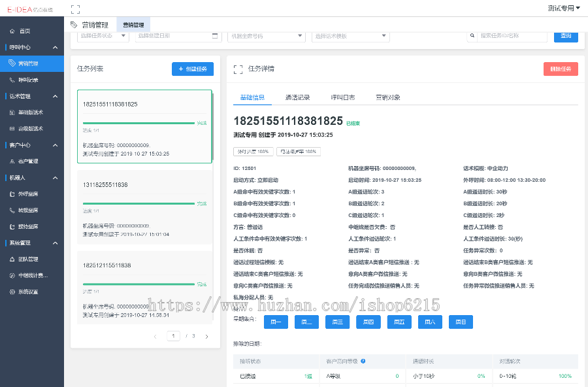Select task card 182512115511838

pyautogui.click(x=145, y=288)
